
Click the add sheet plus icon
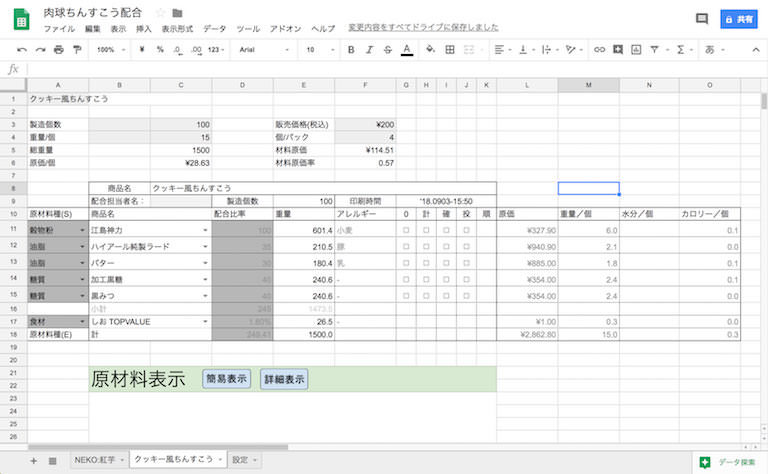tap(33, 460)
